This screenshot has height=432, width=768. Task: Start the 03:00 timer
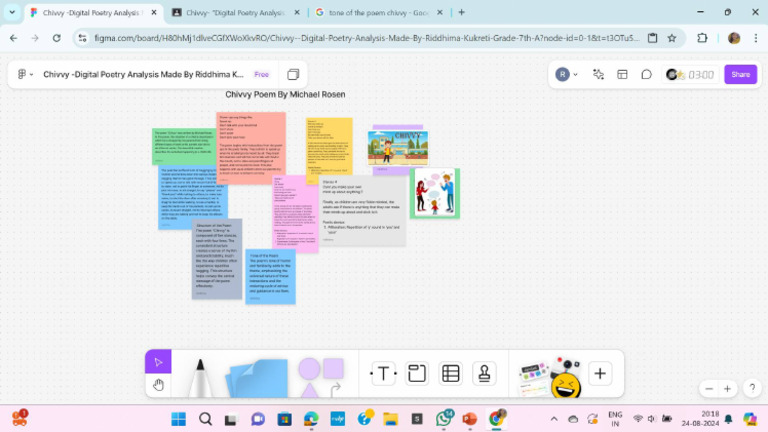(x=700, y=74)
